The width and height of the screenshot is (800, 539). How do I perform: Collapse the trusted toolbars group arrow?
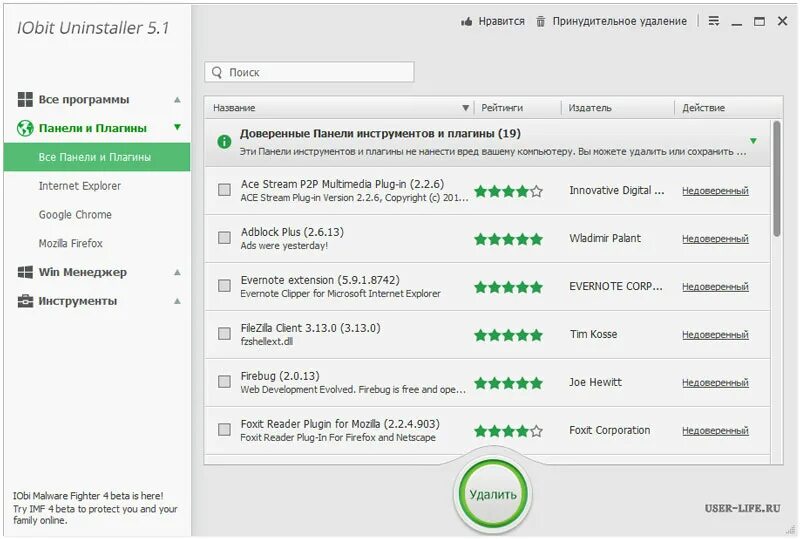coord(753,141)
